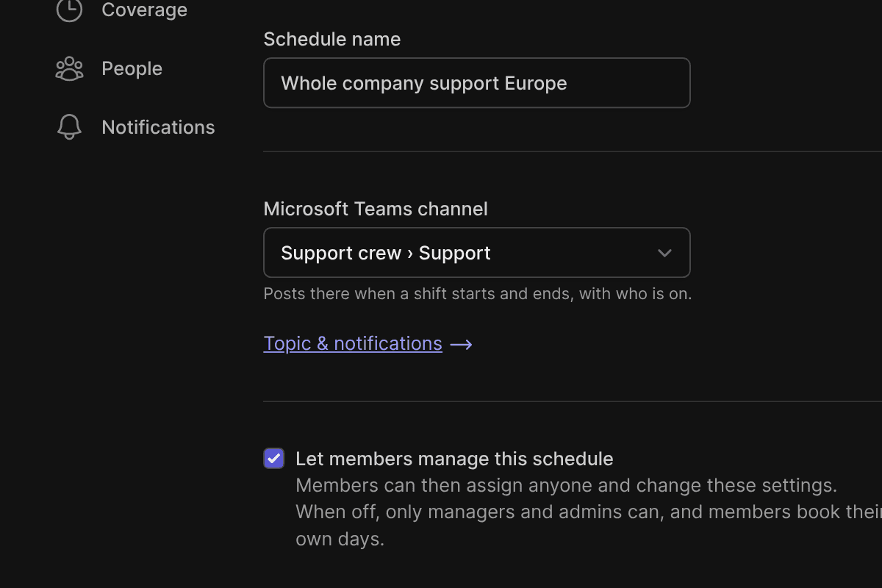Click 'Let members manage this schedule' label

[454, 459]
